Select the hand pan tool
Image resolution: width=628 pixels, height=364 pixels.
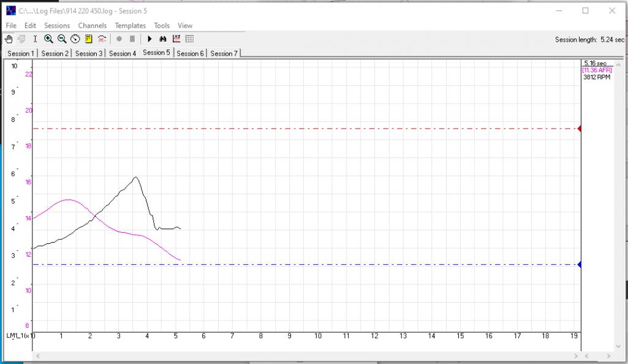point(9,39)
